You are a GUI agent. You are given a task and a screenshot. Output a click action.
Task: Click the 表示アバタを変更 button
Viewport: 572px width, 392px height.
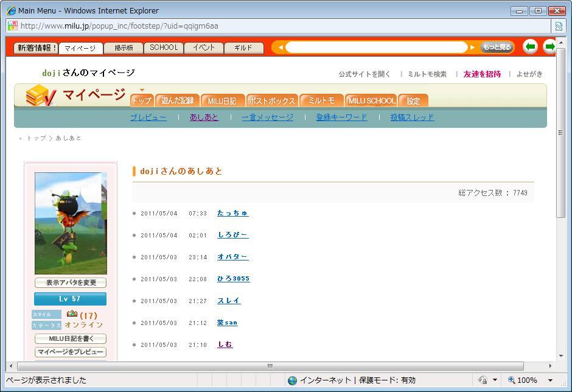tap(71, 283)
